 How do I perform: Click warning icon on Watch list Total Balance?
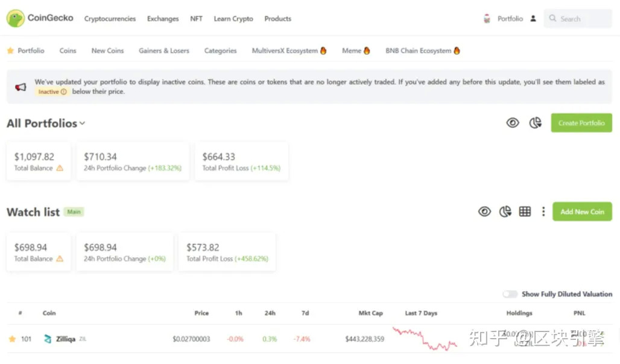60,259
